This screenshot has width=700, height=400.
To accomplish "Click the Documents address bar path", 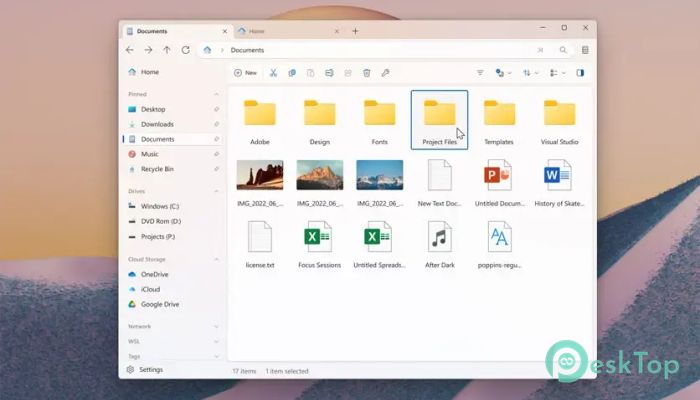I will 247,50.
